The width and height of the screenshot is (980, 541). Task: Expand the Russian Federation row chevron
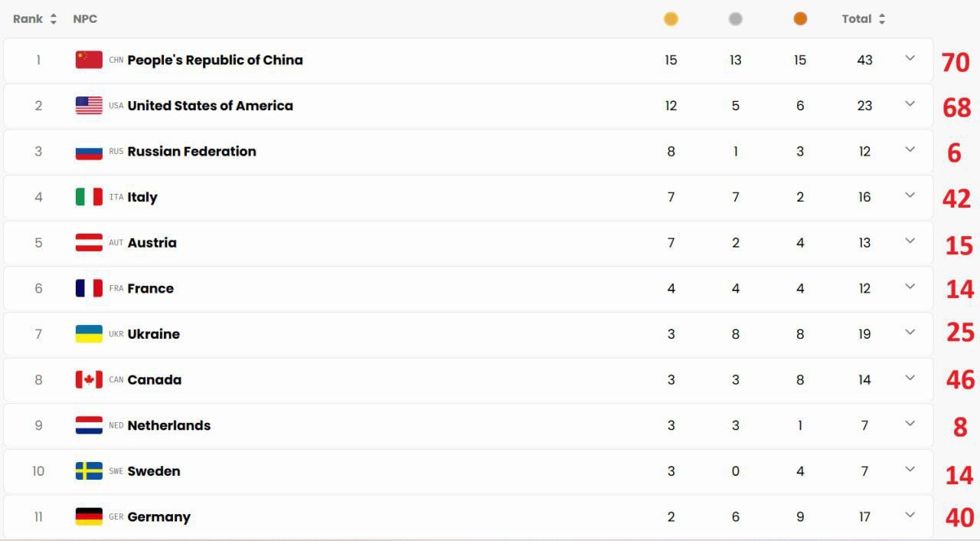pos(910,149)
